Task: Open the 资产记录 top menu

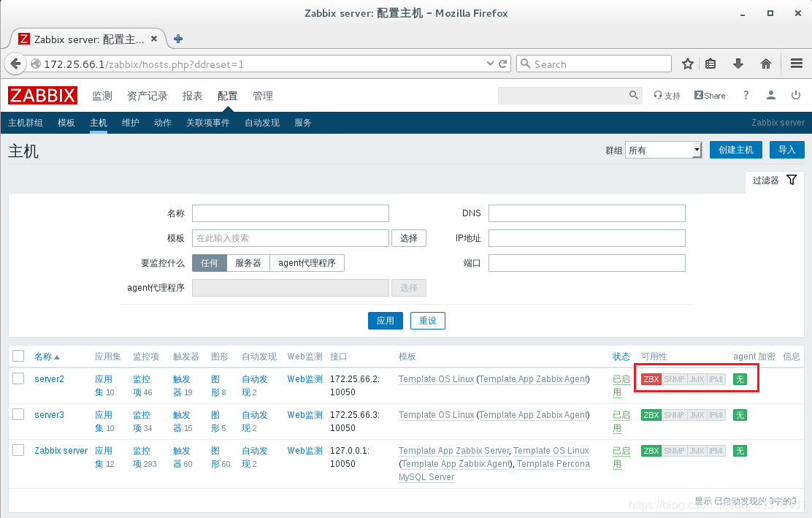Action: click(147, 96)
